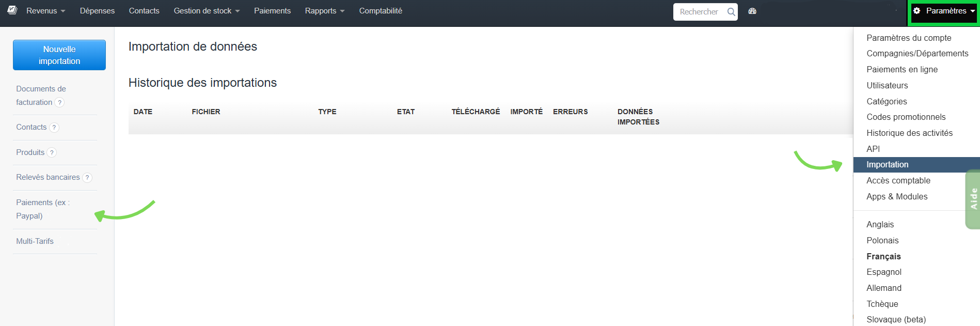Open Contacts in the top navigation
This screenshot has height=326, width=980.
[x=144, y=11]
